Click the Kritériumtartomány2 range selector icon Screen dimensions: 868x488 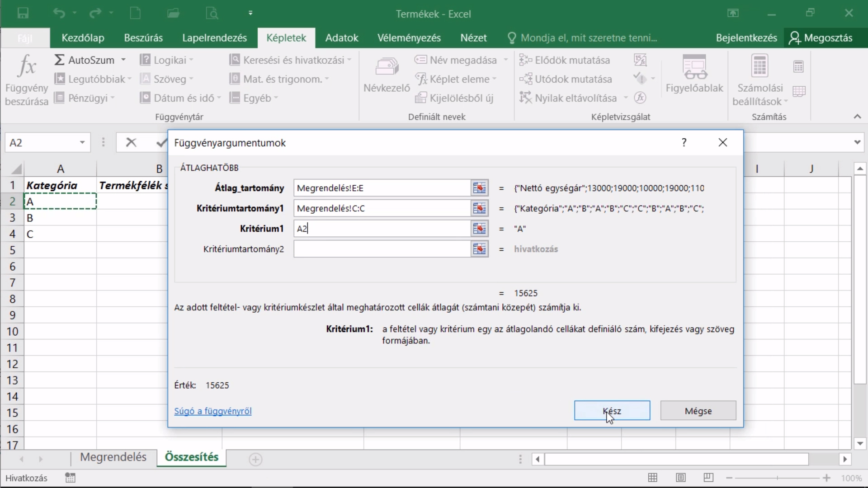(479, 249)
